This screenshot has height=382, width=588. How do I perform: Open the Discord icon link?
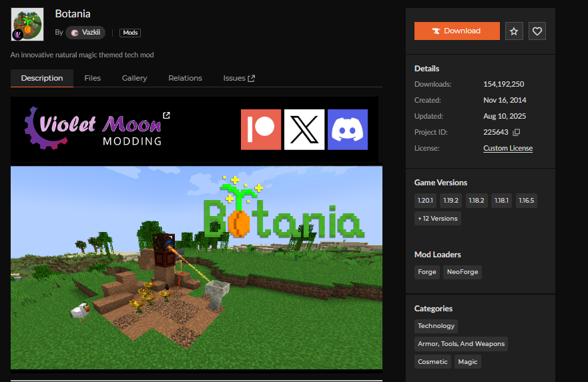[347, 129]
